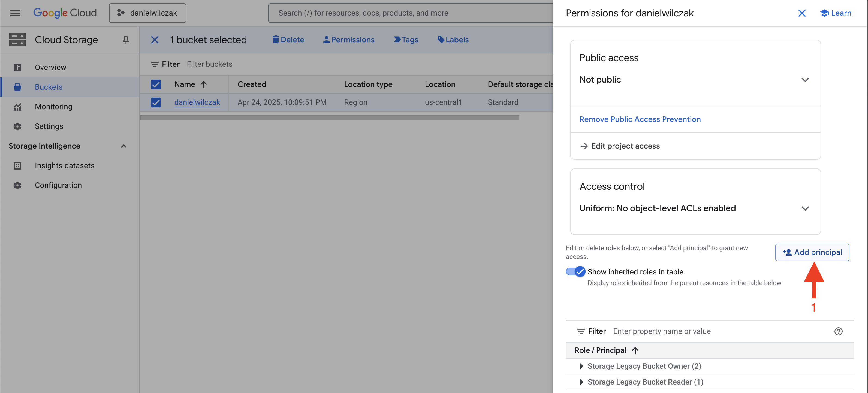The height and width of the screenshot is (393, 868).
Task: Open Monitoring in the sidebar
Action: click(70, 106)
